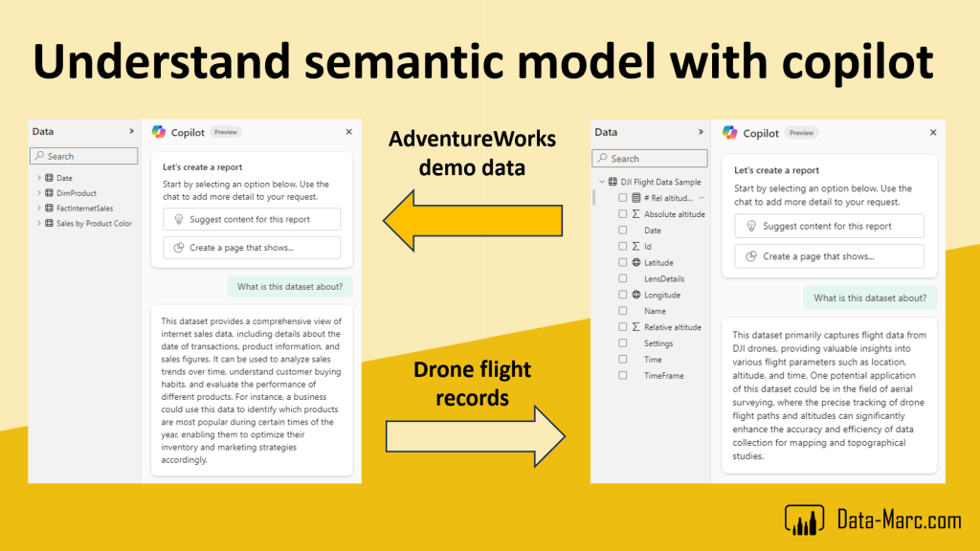980x551 pixels.
Task: Select the Name field label
Action: coord(655,311)
